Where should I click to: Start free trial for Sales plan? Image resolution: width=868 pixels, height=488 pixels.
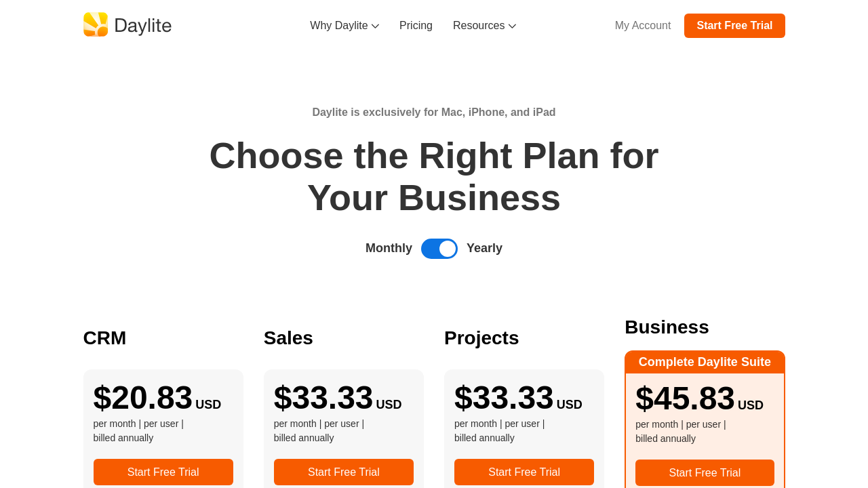point(344,472)
